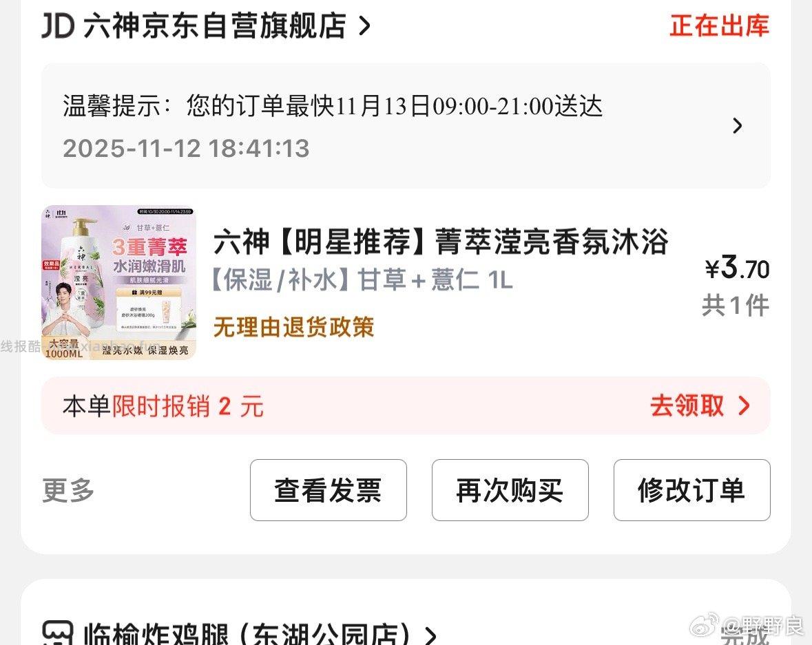Open the 六神 shower gel product thumbnail
812x645 pixels.
tap(118, 282)
